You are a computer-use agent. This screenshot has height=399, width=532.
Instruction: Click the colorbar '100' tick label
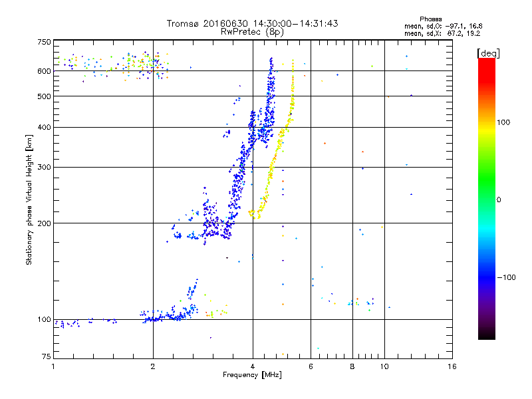pyautogui.click(x=503, y=122)
